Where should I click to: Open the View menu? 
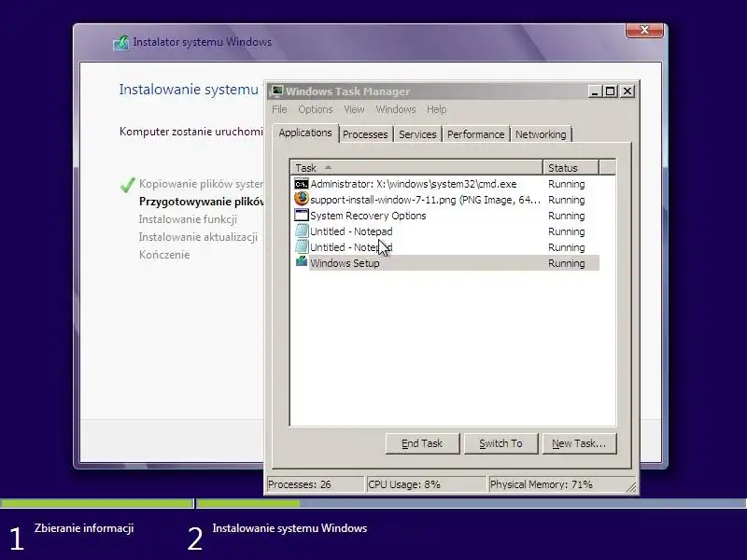click(x=354, y=109)
